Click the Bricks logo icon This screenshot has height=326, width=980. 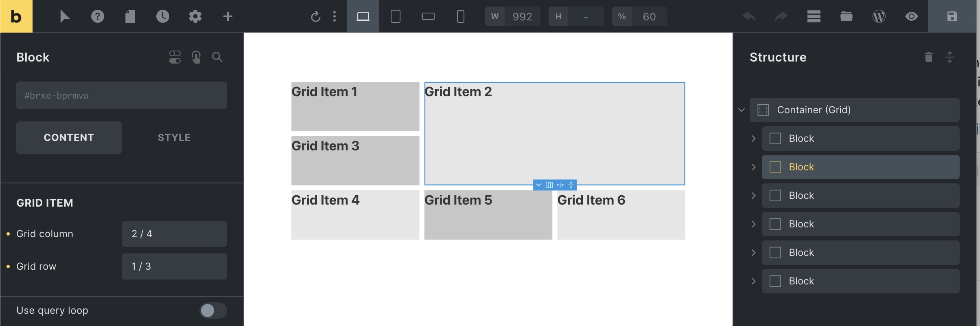tap(16, 16)
